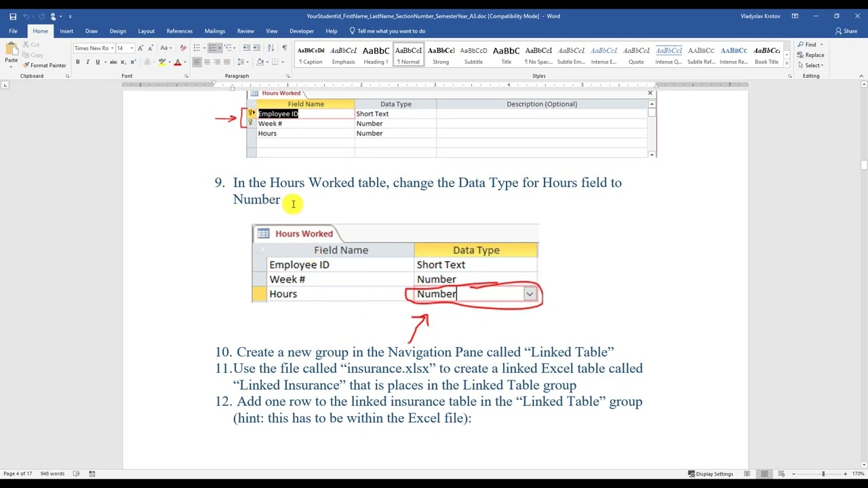868x488 pixels.
Task: Center the paragraph text
Action: 207,62
